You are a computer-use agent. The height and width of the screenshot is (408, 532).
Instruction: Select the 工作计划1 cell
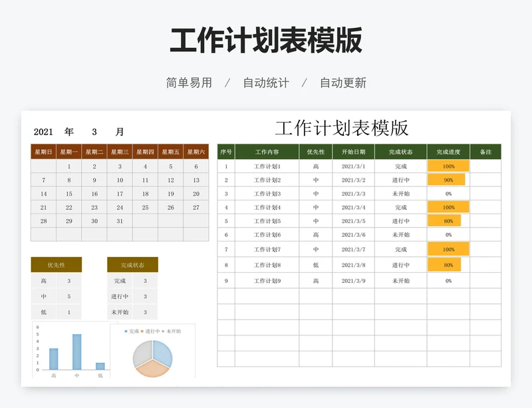point(267,166)
